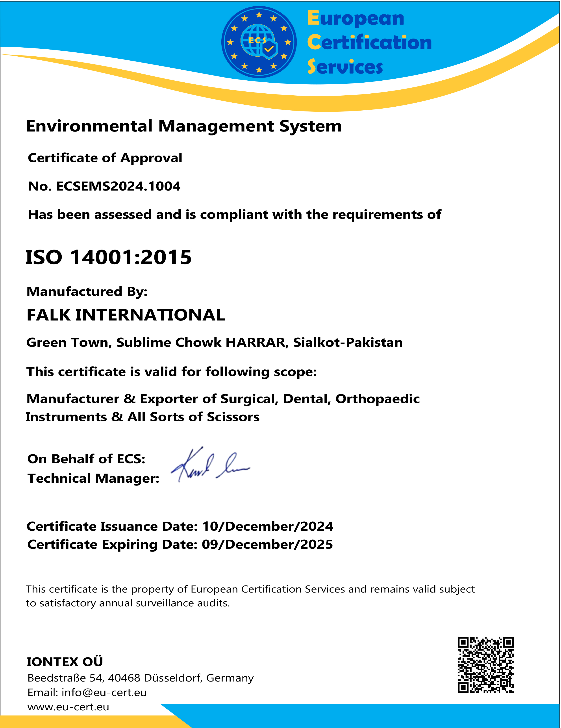561x728 pixels.
Task: Select the "Certificate of Approval" text
Action: (105, 158)
